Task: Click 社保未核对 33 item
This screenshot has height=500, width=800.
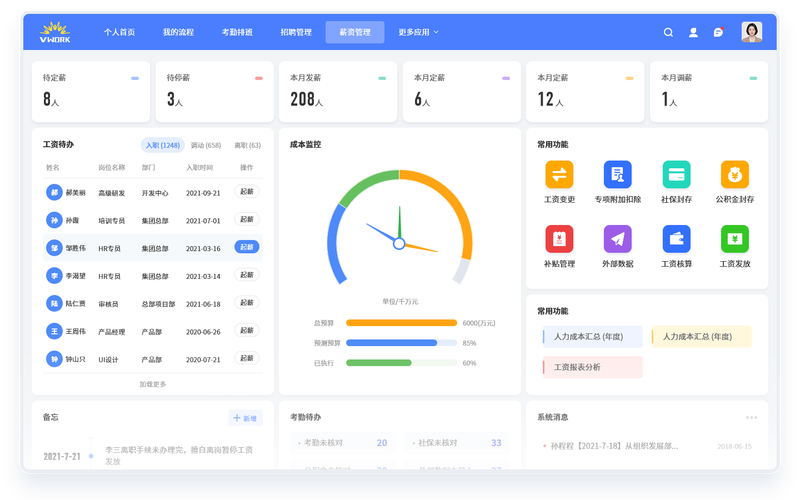Action: pyautogui.click(x=457, y=443)
